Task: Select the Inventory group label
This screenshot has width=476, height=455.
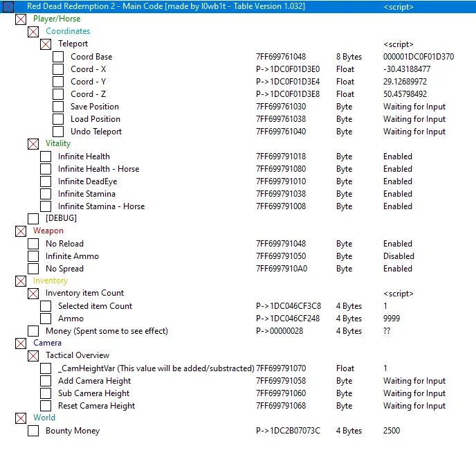Action: point(51,280)
